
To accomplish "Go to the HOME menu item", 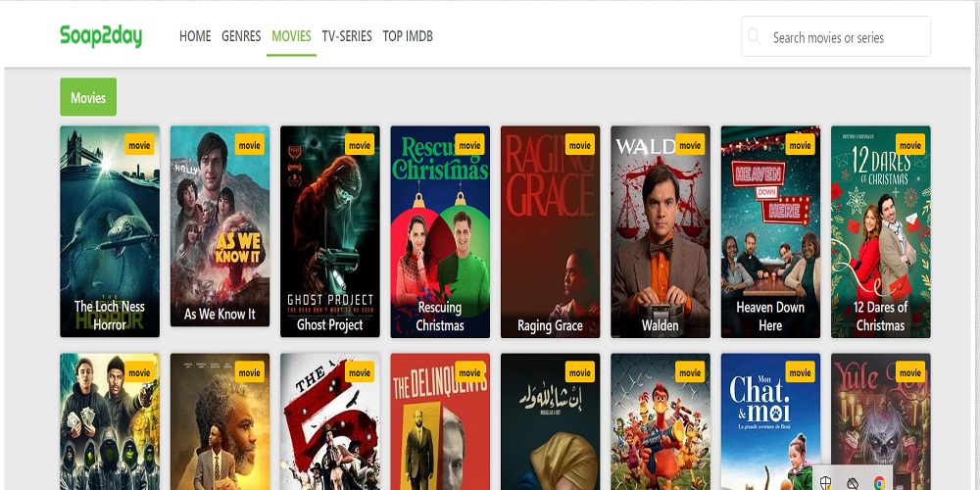I will pos(195,36).
